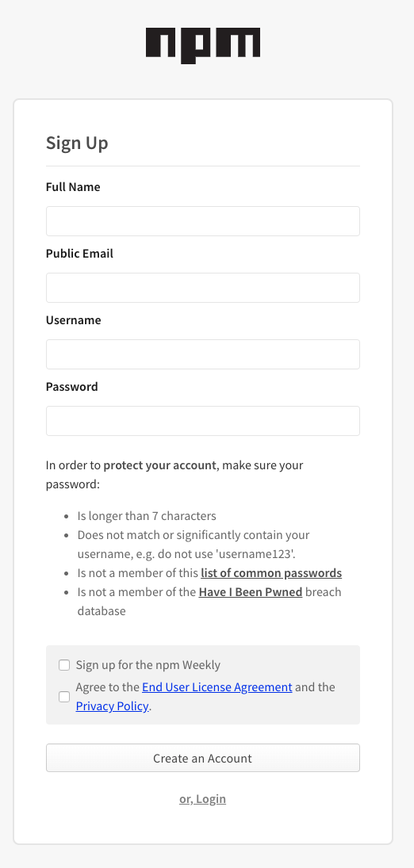
Task: Click the Sign Up heading text
Action: tap(77, 143)
